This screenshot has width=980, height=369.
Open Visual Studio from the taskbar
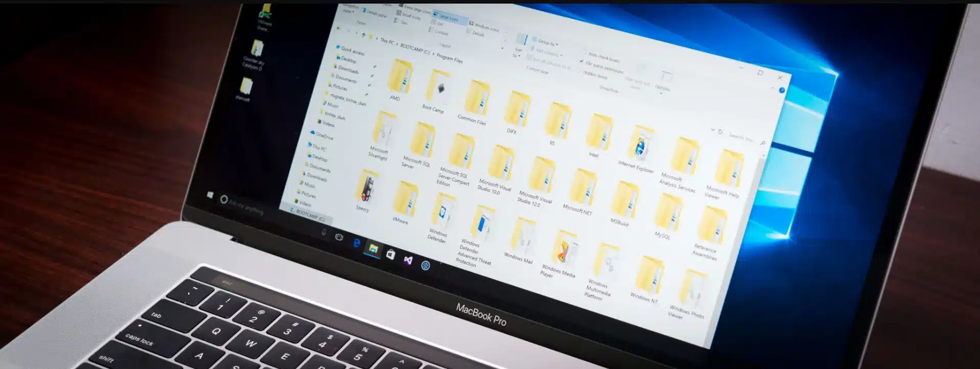tap(407, 260)
